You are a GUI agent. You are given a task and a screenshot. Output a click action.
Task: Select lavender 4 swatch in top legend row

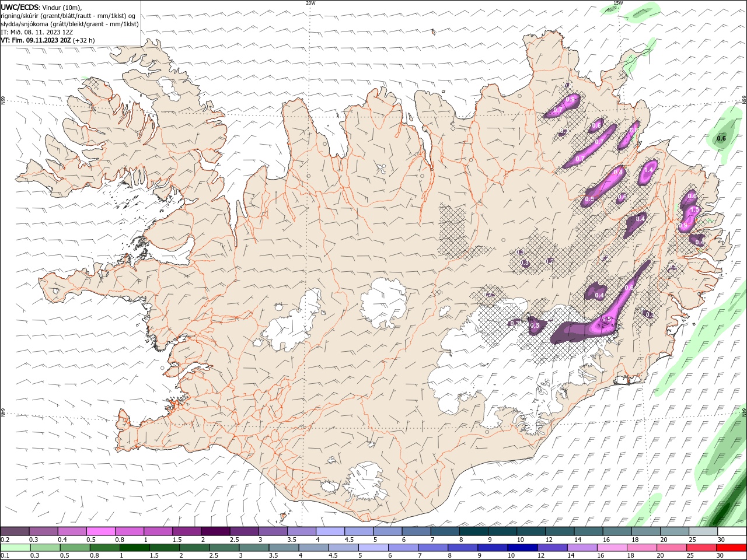[x=330, y=531]
